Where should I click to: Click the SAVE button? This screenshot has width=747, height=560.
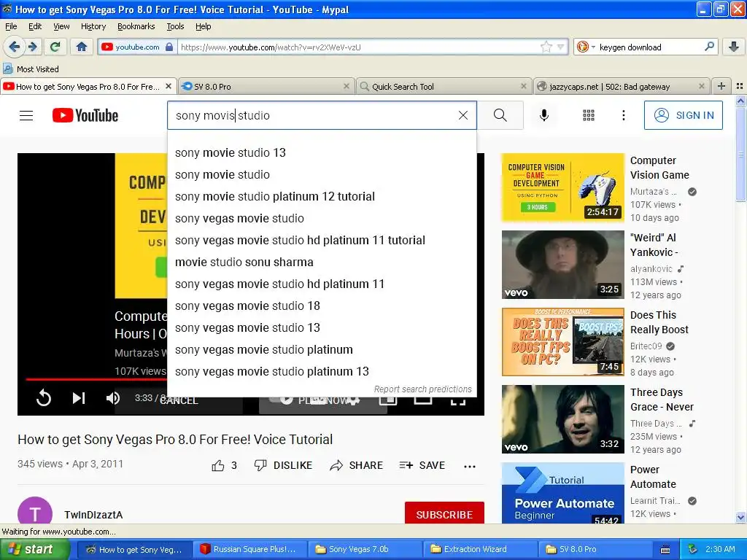click(422, 465)
